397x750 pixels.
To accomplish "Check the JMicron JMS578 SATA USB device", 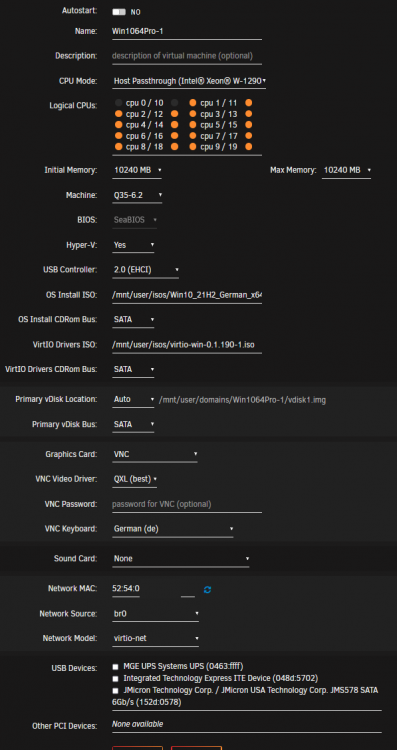I will tap(115, 691).
